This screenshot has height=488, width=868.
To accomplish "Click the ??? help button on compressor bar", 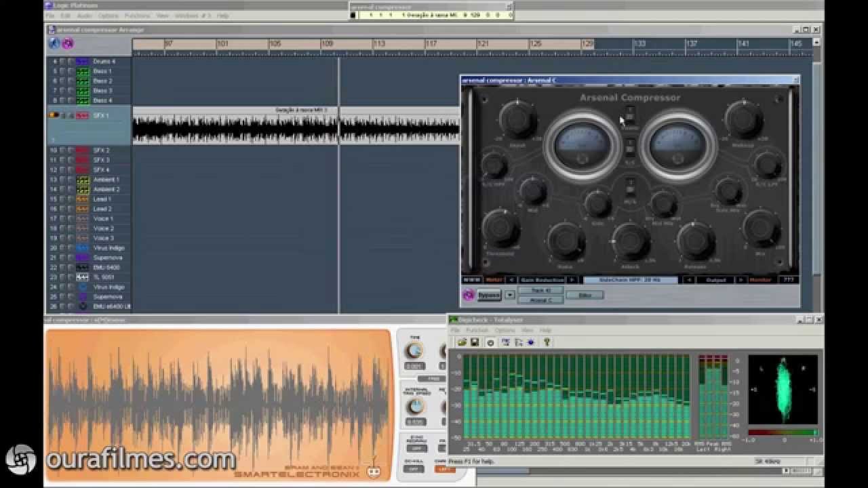I will point(787,279).
